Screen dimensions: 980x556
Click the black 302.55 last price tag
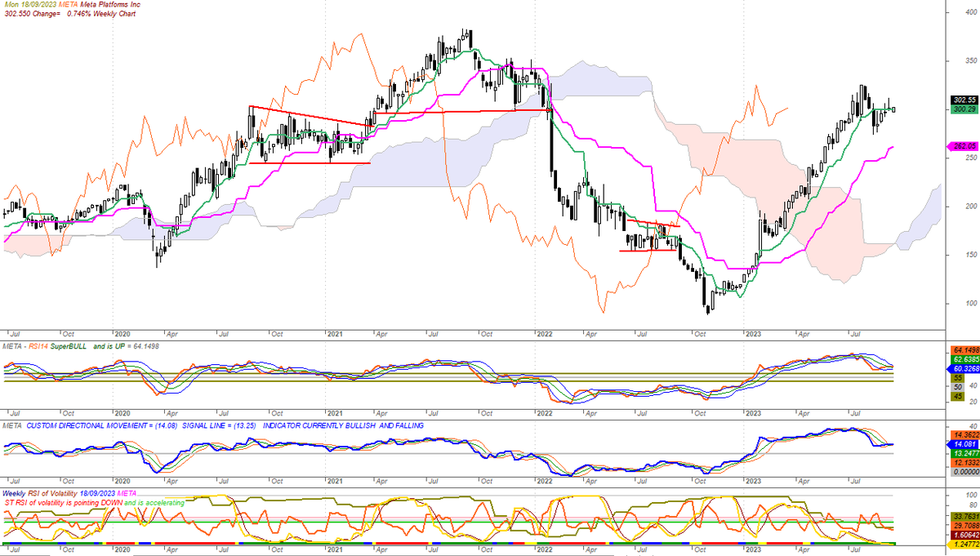pyautogui.click(x=965, y=100)
